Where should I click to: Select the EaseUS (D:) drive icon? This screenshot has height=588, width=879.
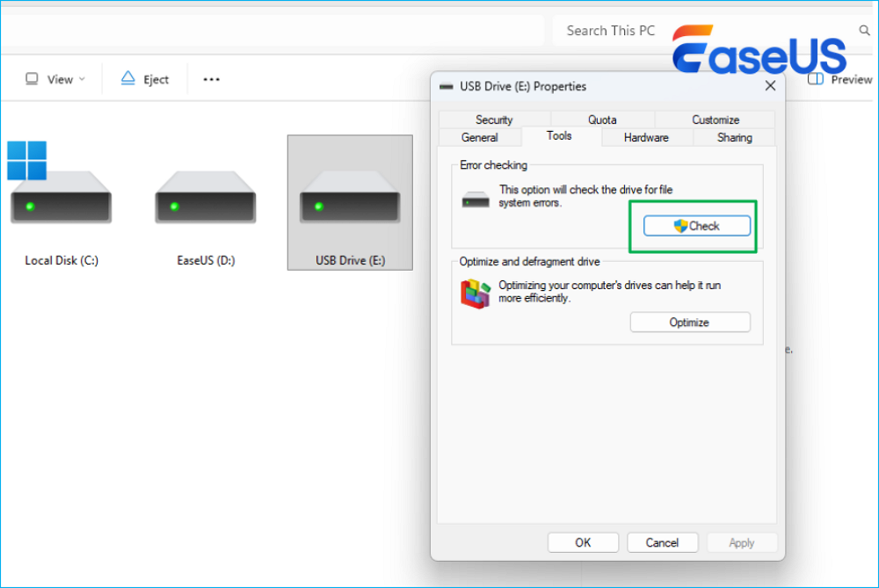206,198
